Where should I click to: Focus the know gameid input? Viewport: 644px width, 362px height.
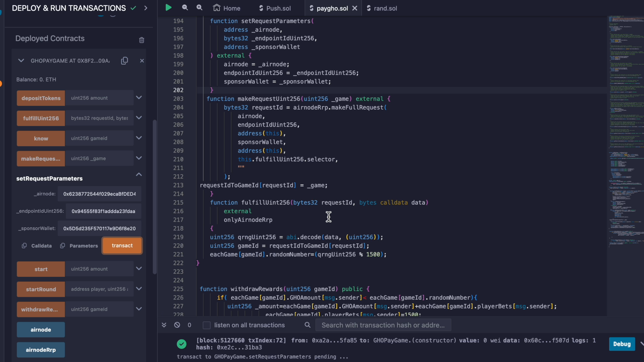[x=99, y=138]
